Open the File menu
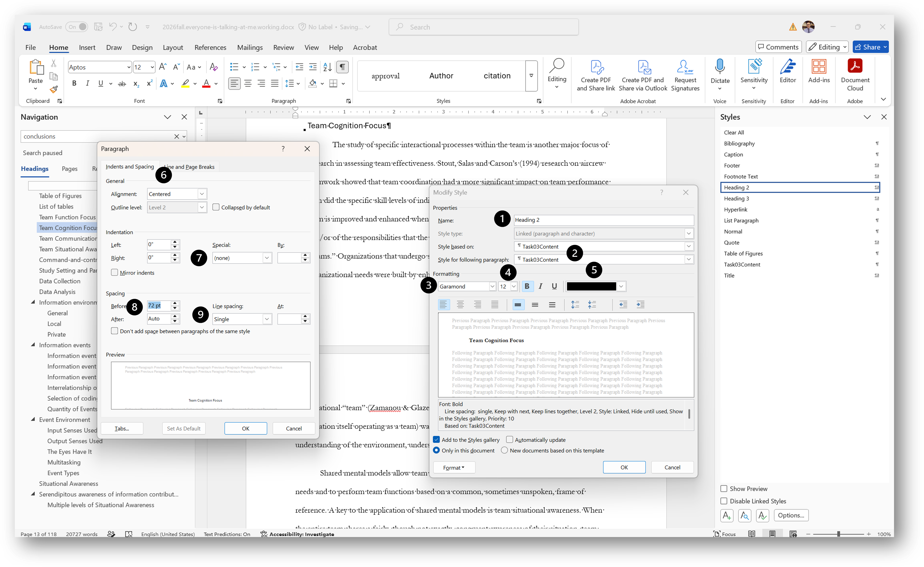Screen dimensions: 924x567 [x=30, y=48]
